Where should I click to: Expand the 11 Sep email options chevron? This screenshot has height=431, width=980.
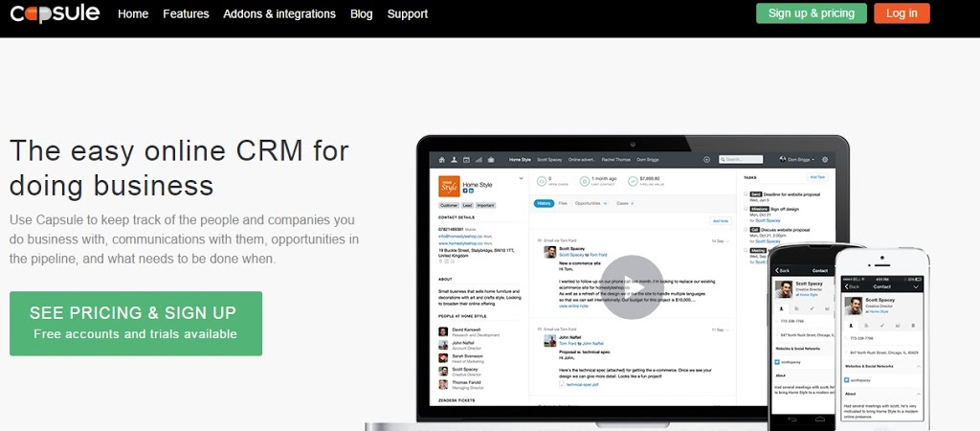click(x=727, y=329)
